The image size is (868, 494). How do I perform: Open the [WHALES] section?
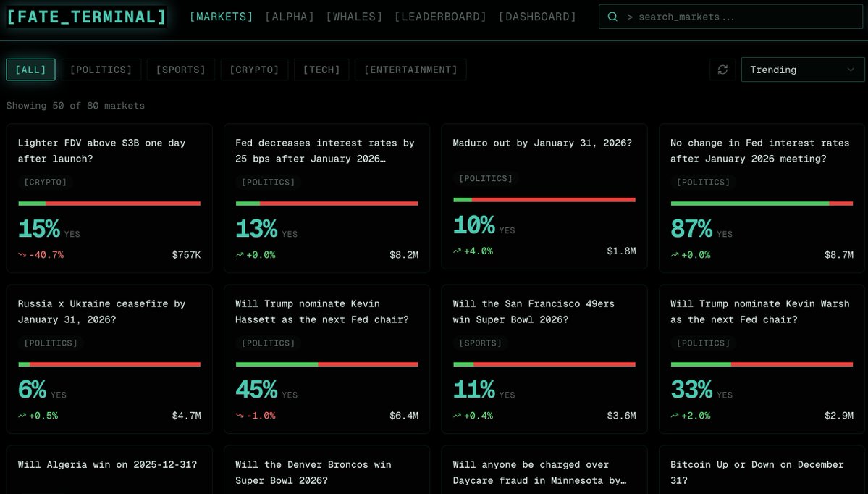[x=354, y=16]
